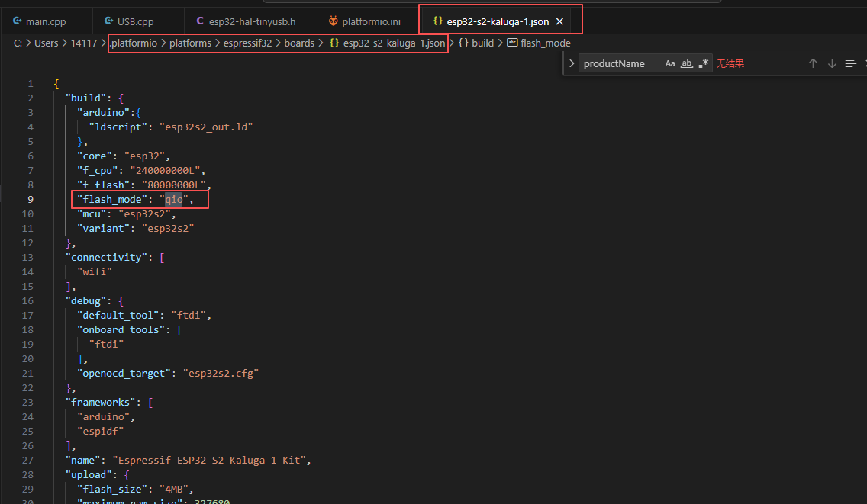Click the "build" key on line 2

point(85,98)
